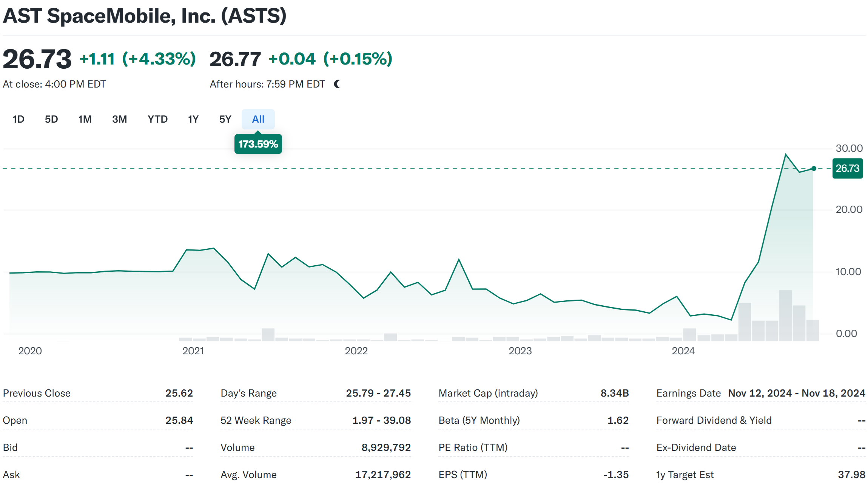Click the 2023 x-axis year label
Image resolution: width=868 pixels, height=483 pixels.
pos(520,351)
